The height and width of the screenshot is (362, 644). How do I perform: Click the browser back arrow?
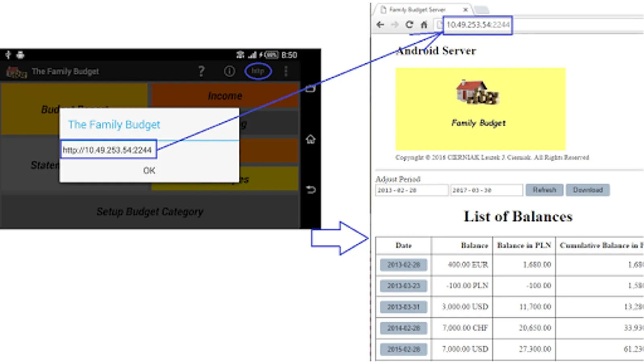click(380, 25)
